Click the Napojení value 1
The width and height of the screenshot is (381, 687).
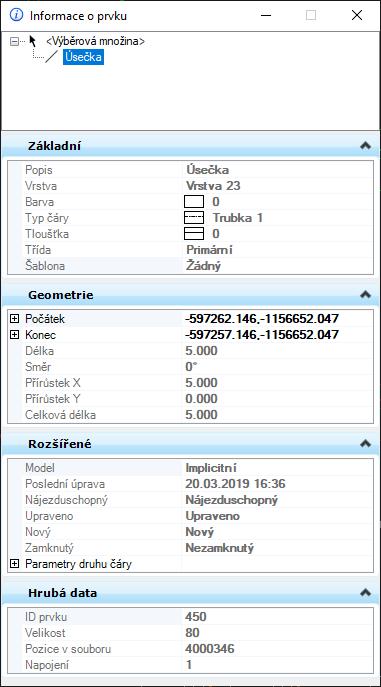pyautogui.click(x=189, y=665)
